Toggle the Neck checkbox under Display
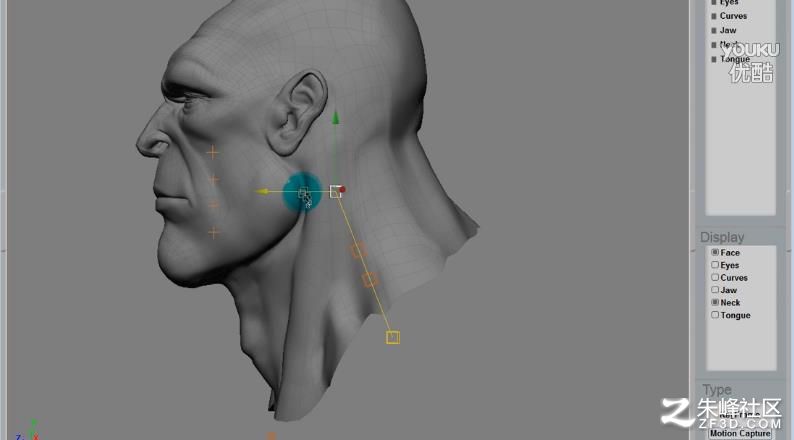Viewport: 794px width, 440px height. pos(715,302)
